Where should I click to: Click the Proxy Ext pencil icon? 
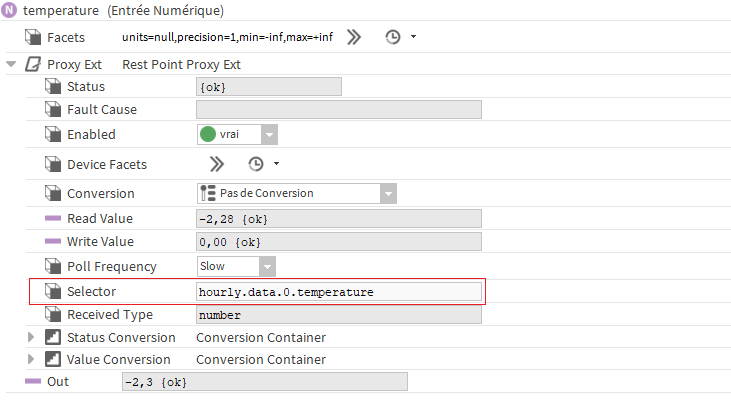click(32, 64)
